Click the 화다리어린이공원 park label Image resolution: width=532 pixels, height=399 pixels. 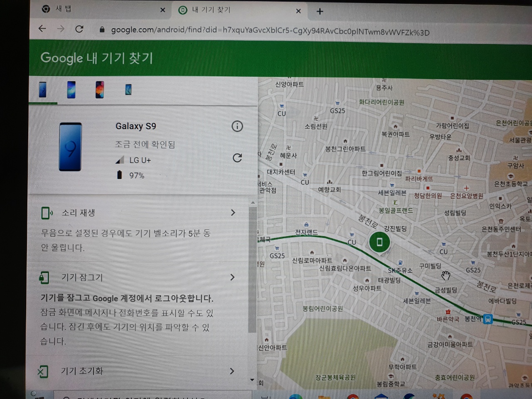(x=382, y=102)
